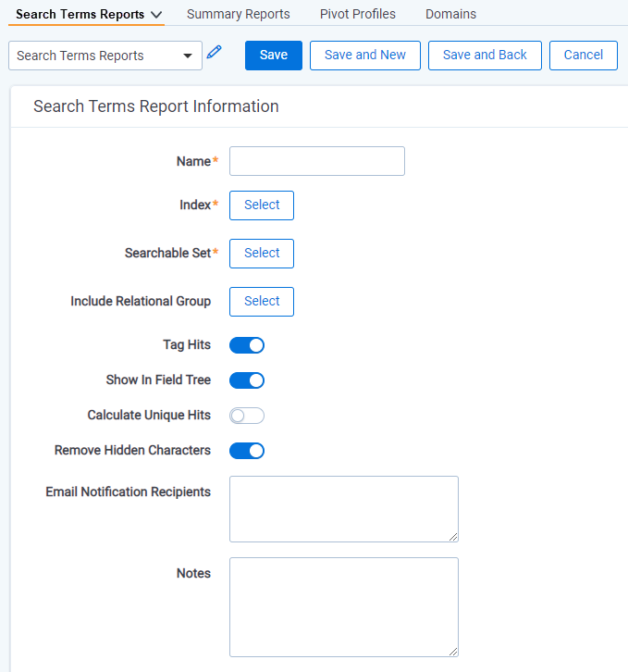Enable Calculate Unique Hits
The width and height of the screenshot is (628, 672).
coord(247,416)
